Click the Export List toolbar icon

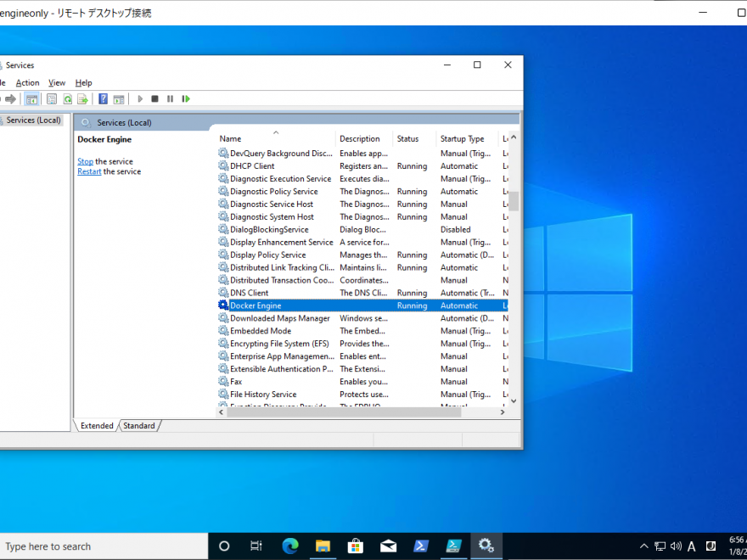coord(83,99)
